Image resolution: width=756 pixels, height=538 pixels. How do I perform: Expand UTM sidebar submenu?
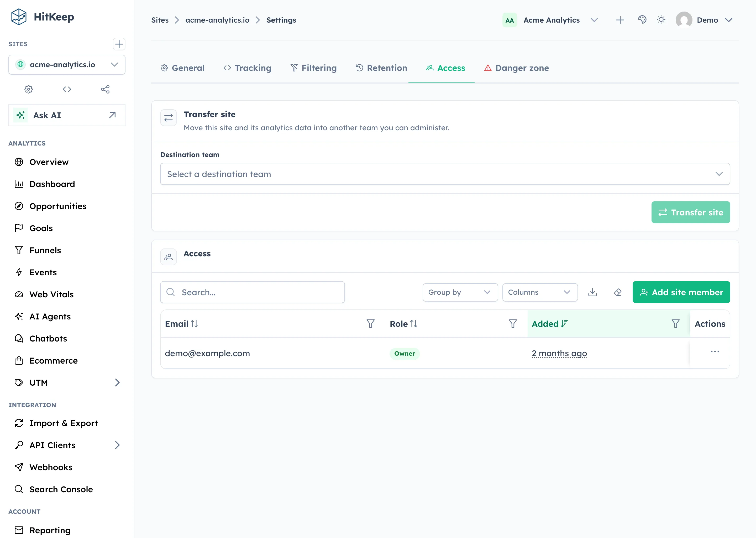click(x=117, y=383)
